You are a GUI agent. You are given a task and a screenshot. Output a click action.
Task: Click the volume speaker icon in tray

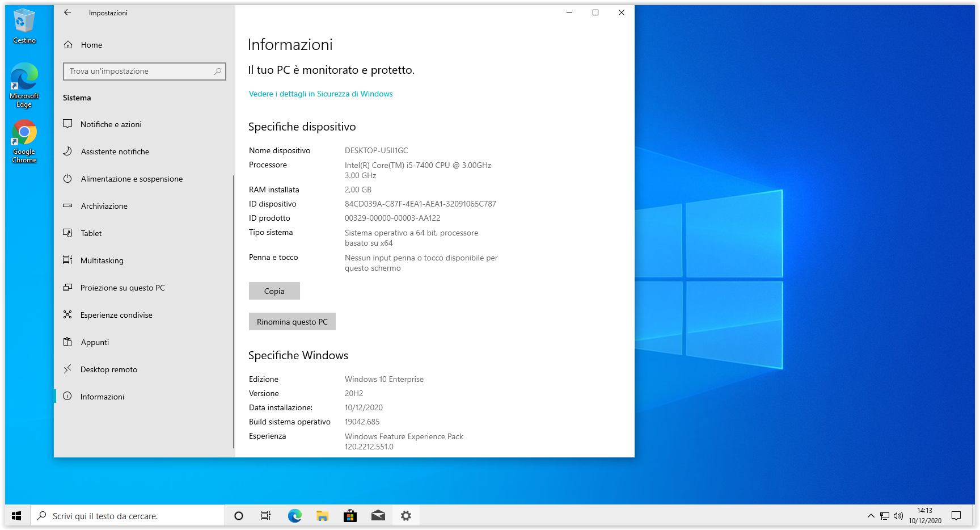coord(898,516)
